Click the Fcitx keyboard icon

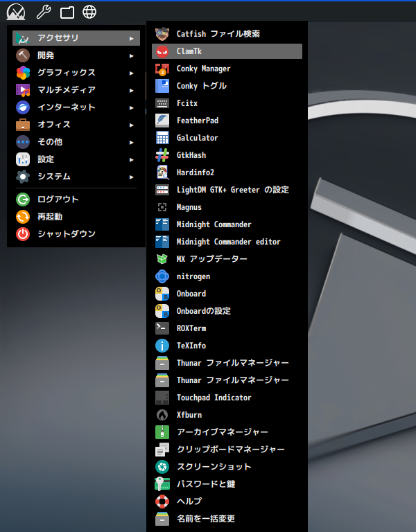coord(162,103)
